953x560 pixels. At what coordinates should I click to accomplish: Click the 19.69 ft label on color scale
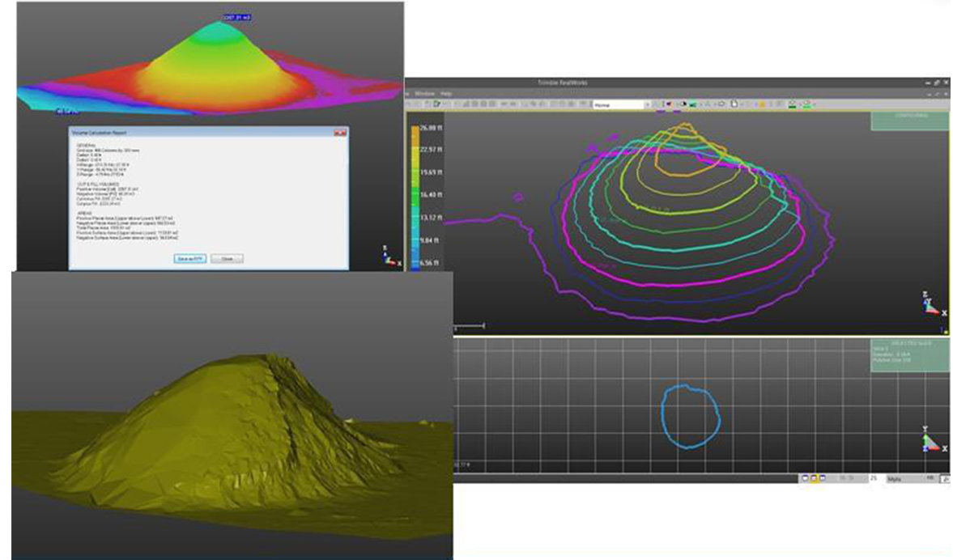431,172
